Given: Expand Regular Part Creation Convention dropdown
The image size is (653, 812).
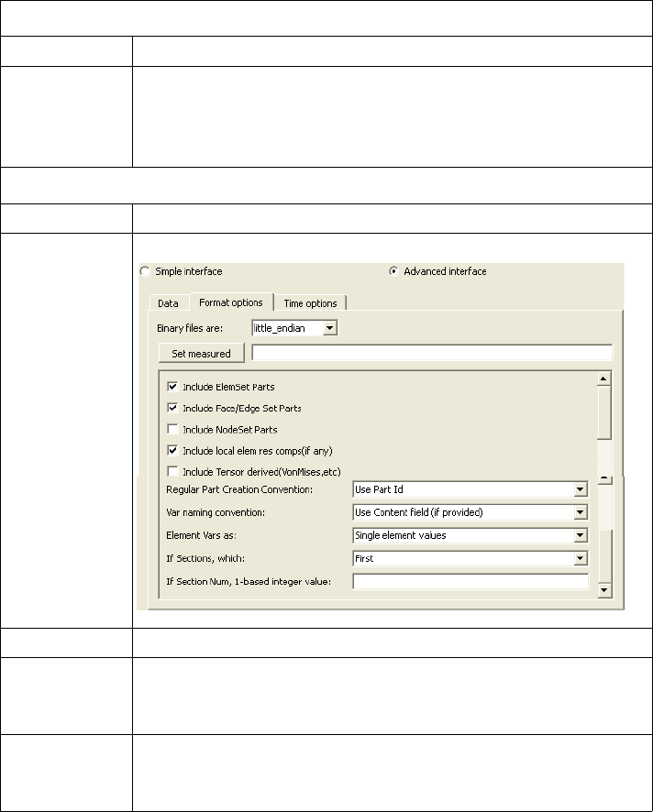Looking at the screenshot, I should [581, 489].
